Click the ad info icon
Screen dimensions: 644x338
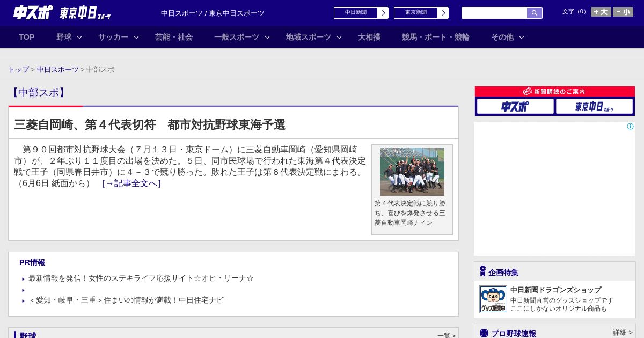click(630, 127)
